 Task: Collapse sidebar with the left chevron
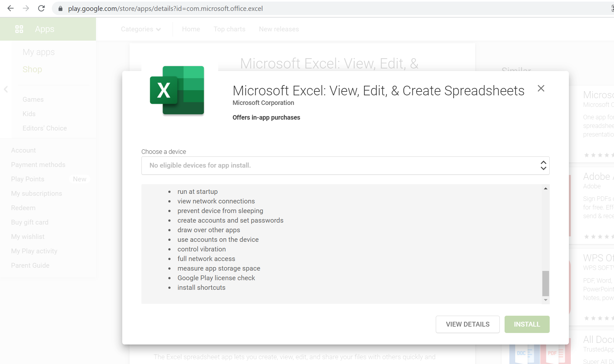5,90
